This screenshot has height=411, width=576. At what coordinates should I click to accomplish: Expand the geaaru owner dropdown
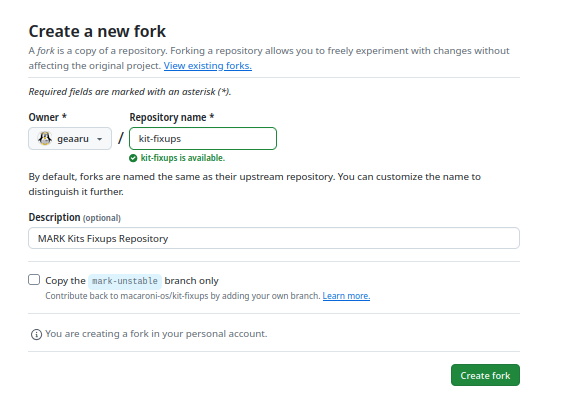70,138
